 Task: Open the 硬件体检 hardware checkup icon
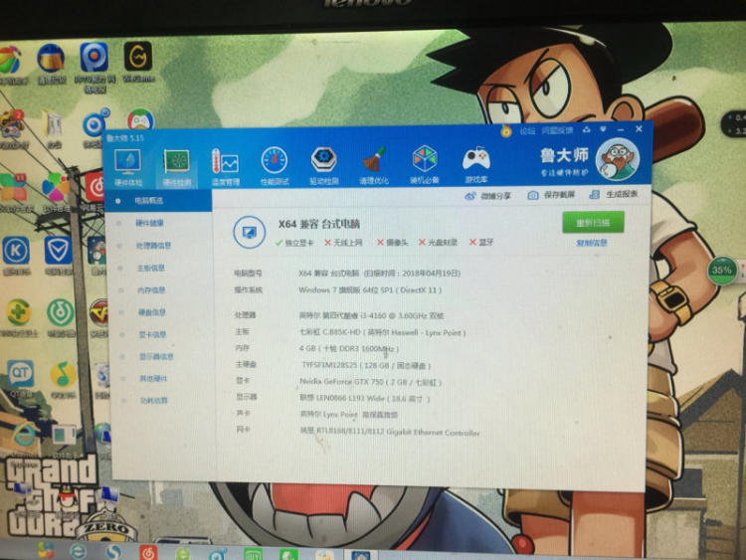pos(127,167)
